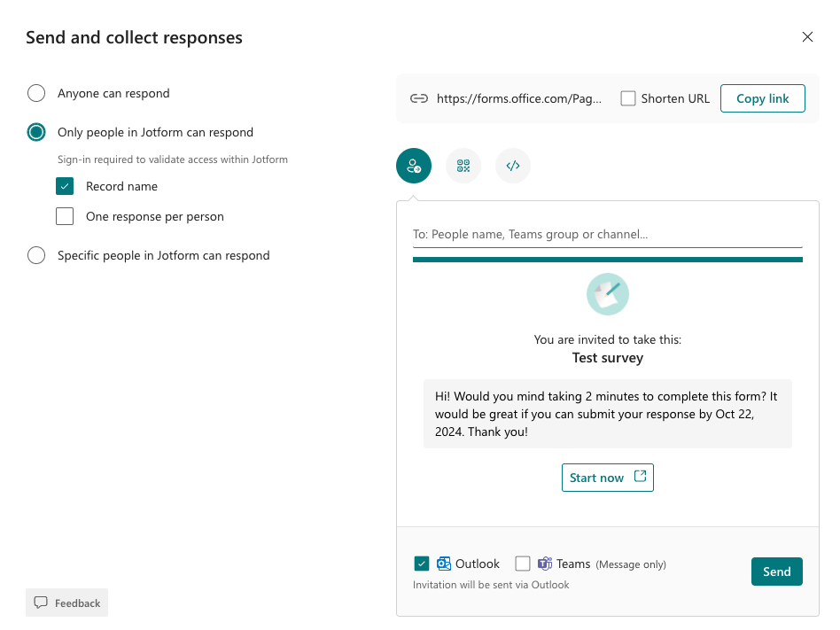Select Anyone can respond option

click(x=36, y=94)
